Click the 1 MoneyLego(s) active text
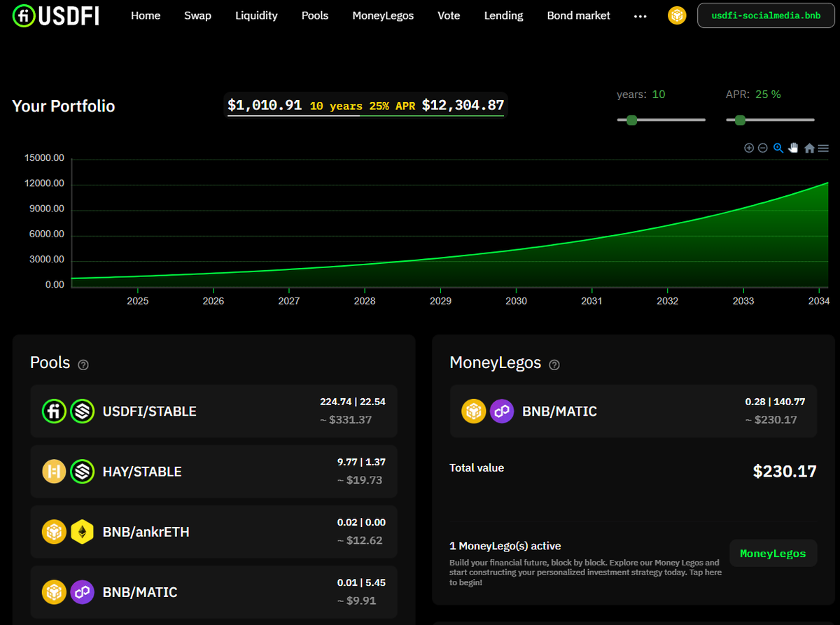 [x=505, y=546]
